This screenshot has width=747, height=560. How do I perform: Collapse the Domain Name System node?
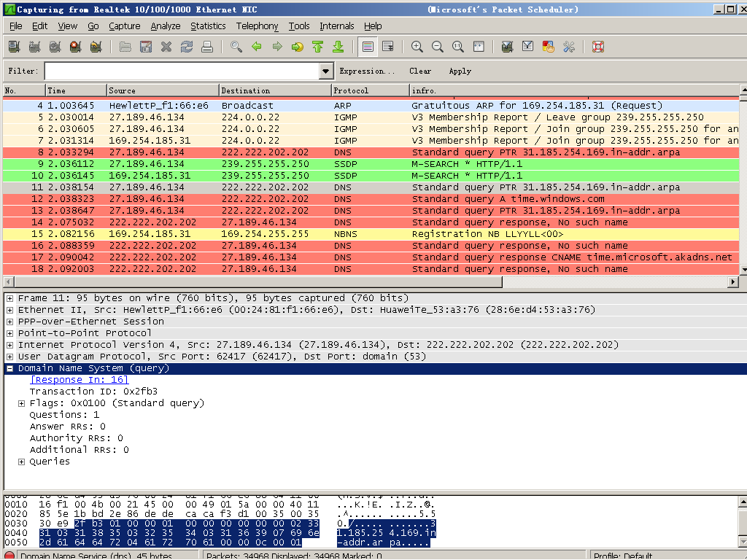point(9,368)
